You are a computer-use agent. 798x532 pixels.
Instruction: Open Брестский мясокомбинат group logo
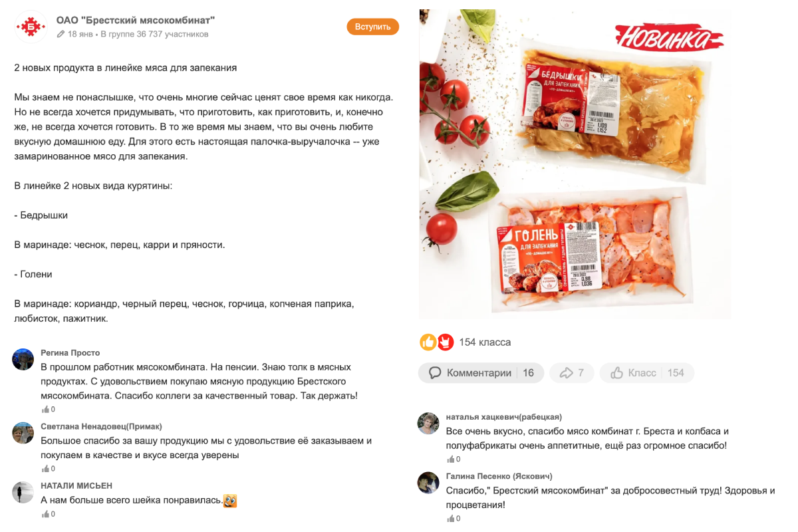pos(31,27)
